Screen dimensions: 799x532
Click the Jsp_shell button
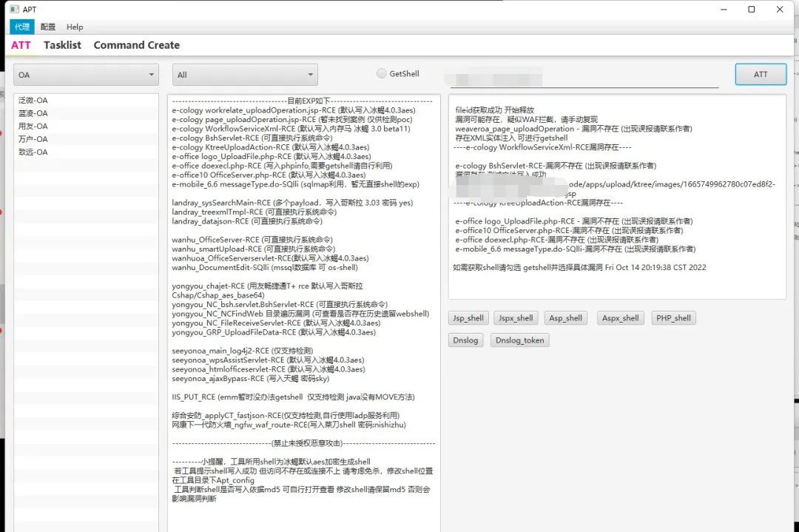point(468,318)
